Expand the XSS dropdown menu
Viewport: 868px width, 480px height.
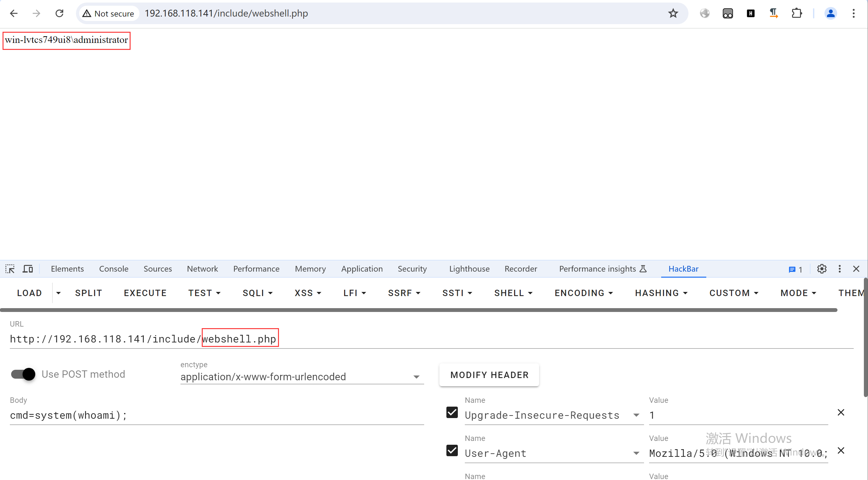tap(308, 293)
